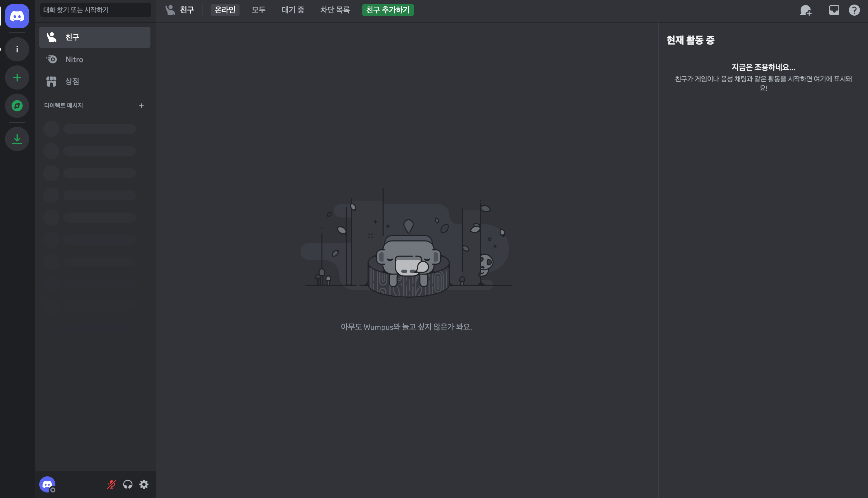Screen dimensions: 868x498
Task: Open the 차단 목록 tab
Action: [334, 10]
